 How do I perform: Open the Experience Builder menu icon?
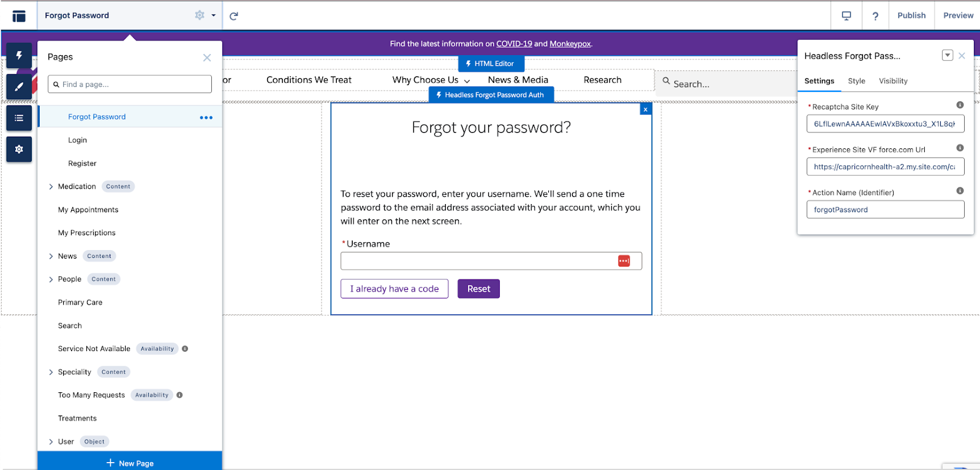click(x=19, y=16)
